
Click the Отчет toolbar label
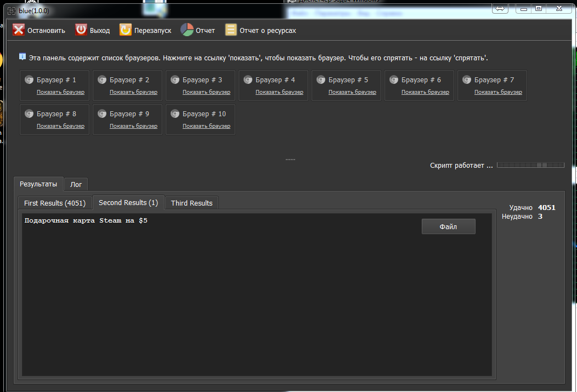[x=205, y=31]
